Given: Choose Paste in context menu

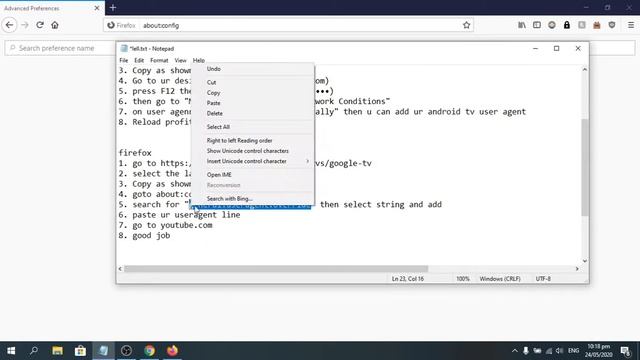Looking at the screenshot, I should pyautogui.click(x=253, y=103).
